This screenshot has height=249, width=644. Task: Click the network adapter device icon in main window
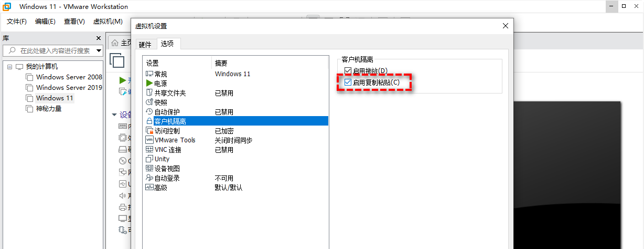click(123, 172)
